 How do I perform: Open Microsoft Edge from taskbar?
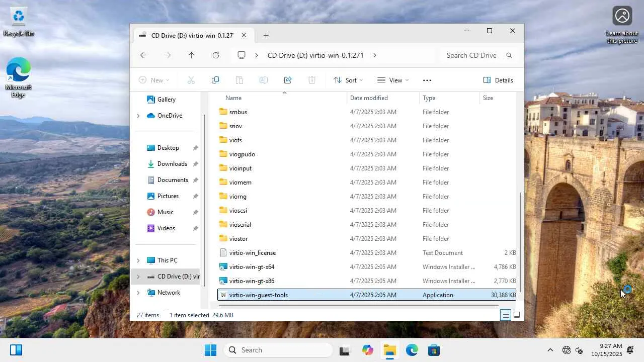pyautogui.click(x=412, y=350)
